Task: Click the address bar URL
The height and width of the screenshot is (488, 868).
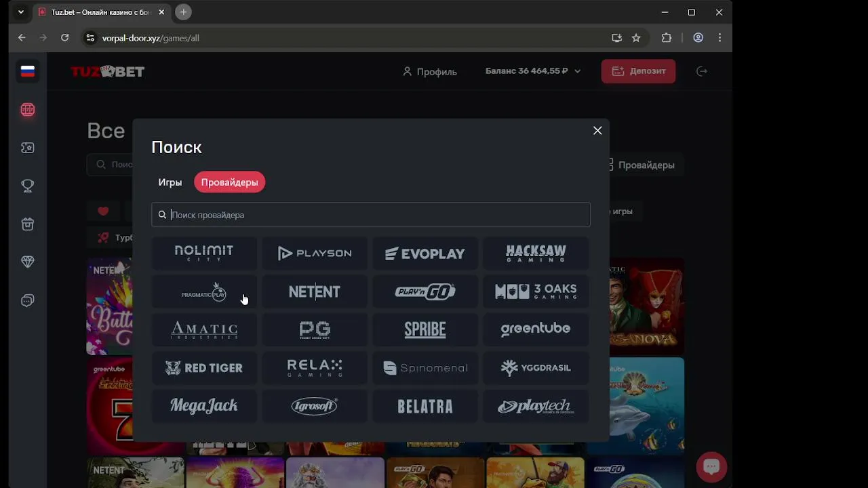Action: [151, 38]
